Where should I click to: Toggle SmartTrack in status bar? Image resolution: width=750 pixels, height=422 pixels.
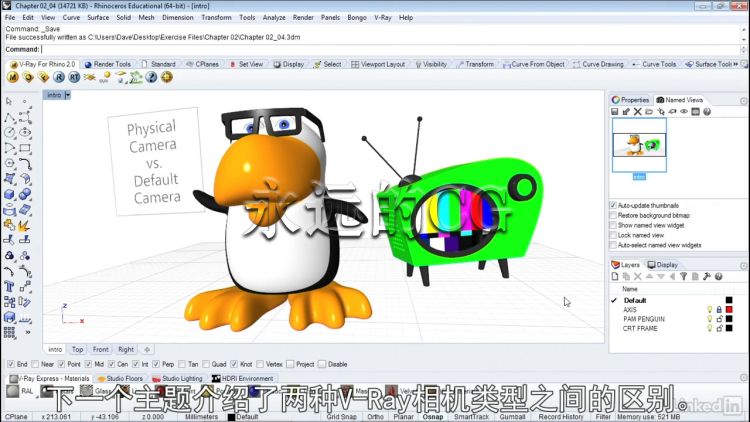click(471, 417)
